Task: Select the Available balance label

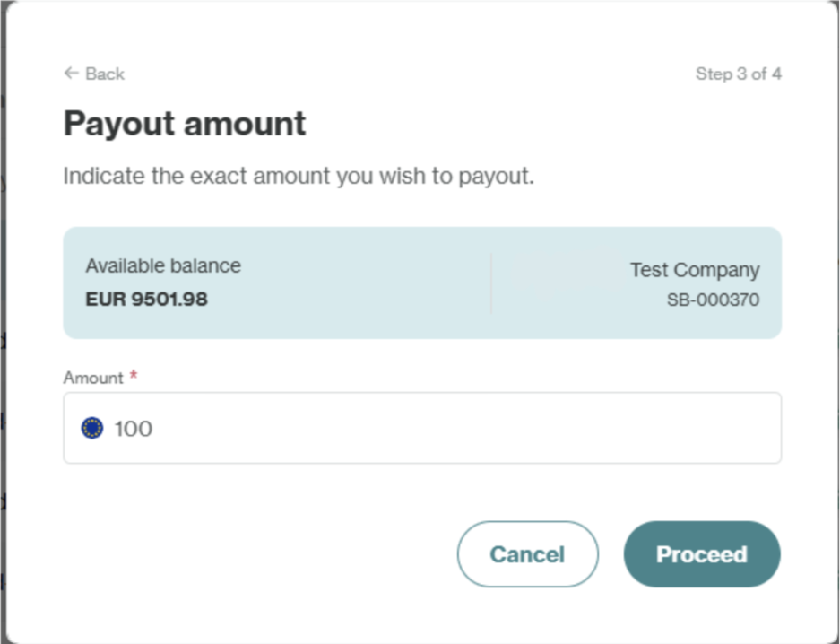Action: [x=163, y=265]
